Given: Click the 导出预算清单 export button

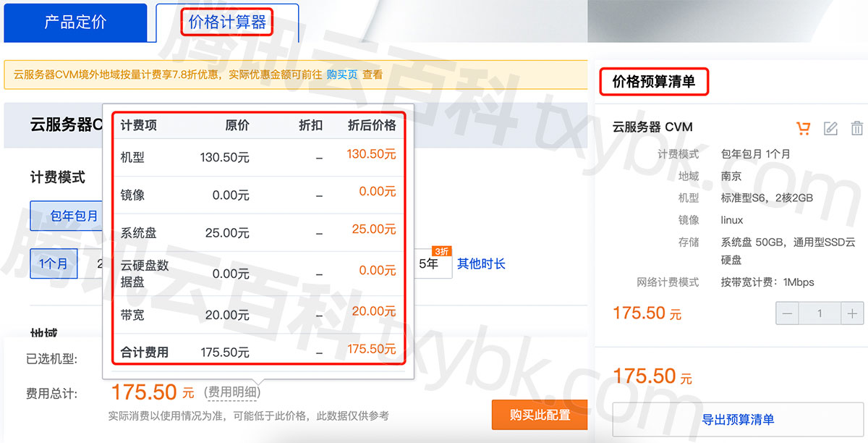Looking at the screenshot, I should click(738, 420).
